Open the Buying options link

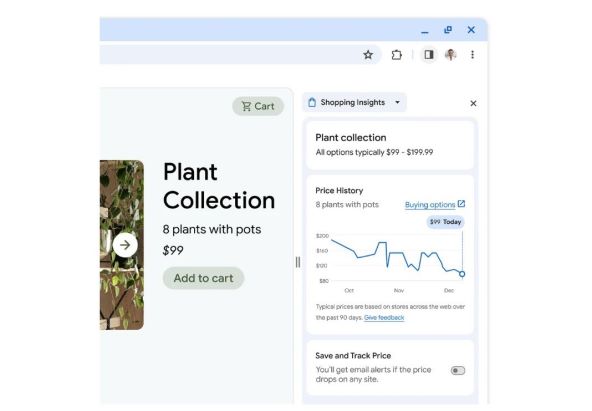click(430, 205)
